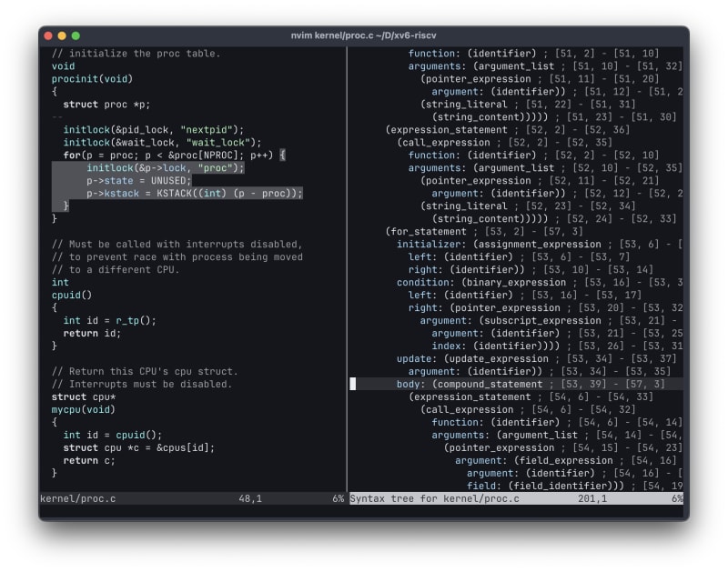Click the green fullscreen window button

[76, 35]
